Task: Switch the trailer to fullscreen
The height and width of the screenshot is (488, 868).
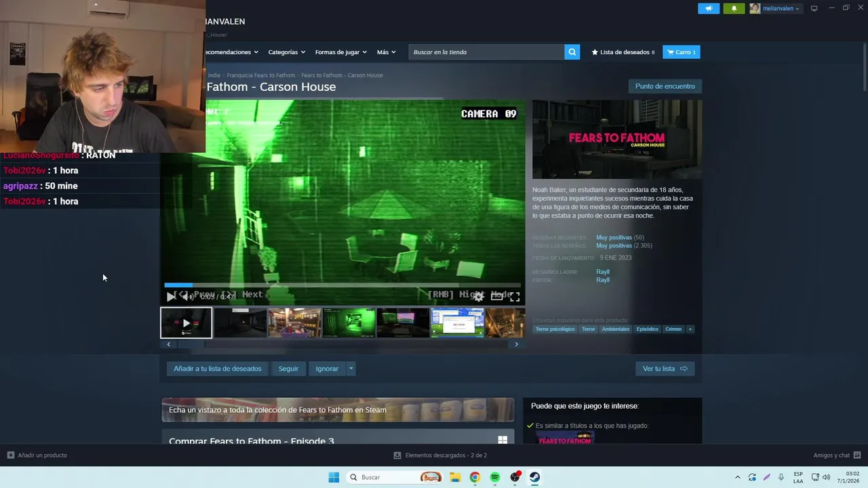Action: coord(515,296)
